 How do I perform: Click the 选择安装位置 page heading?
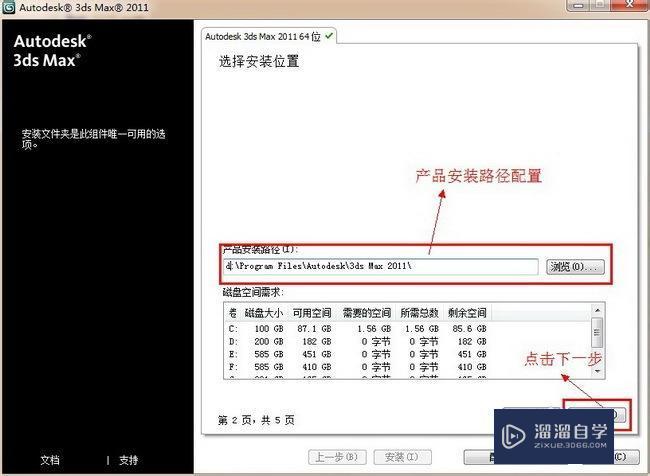point(259,62)
